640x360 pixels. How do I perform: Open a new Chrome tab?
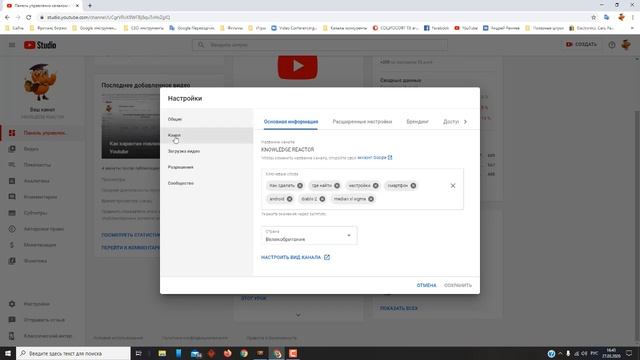point(90,6)
